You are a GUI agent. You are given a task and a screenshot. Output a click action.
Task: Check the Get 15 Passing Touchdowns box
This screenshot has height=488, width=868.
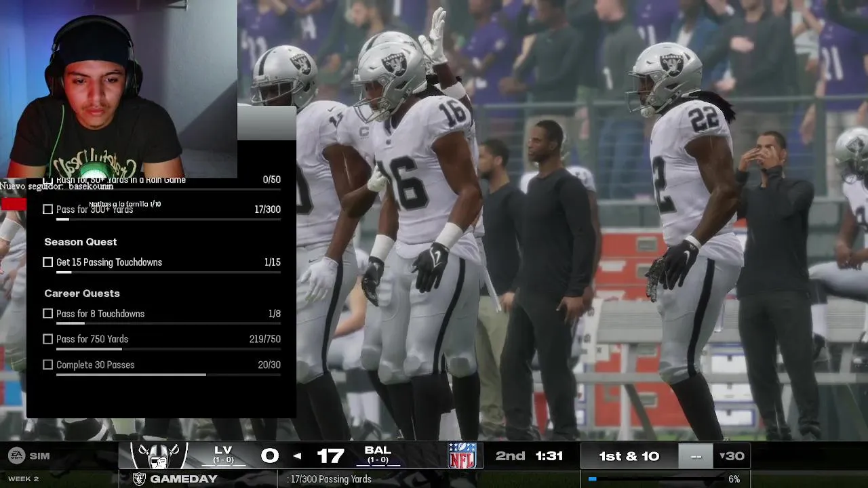coord(47,262)
